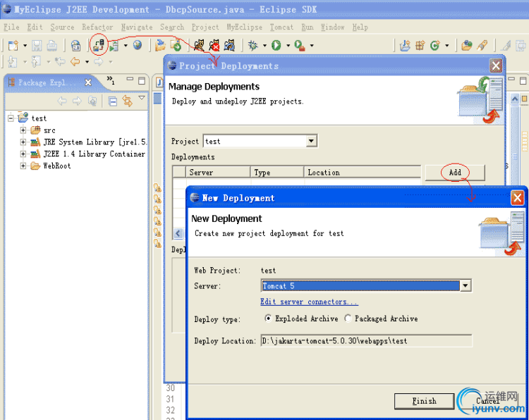529x420 pixels.
Task: Expand the WebRoot folder node
Action: pyautogui.click(x=23, y=166)
